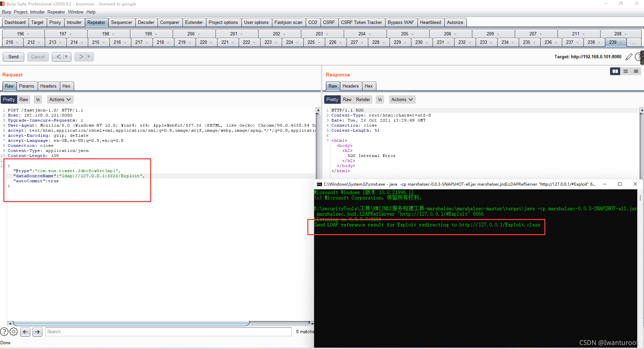644x349 pixels.
Task: Maximize the cmd.exe window
Action: tap(620, 184)
